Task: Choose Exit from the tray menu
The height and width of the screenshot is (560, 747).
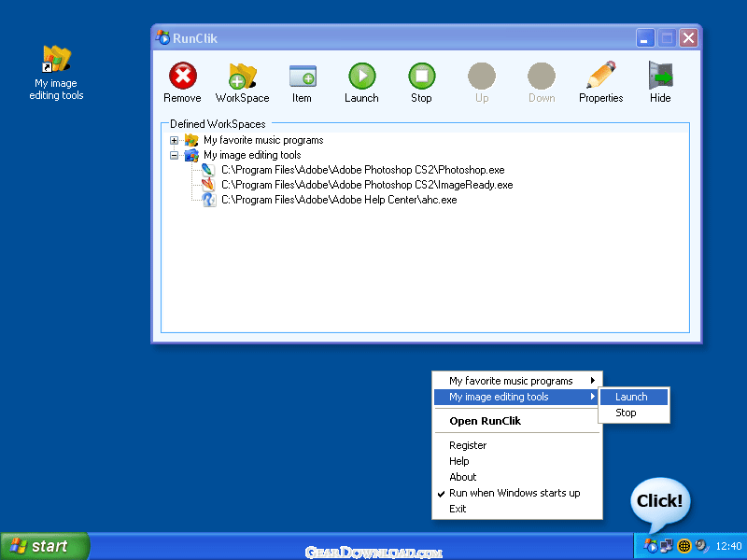Action: coord(517,509)
